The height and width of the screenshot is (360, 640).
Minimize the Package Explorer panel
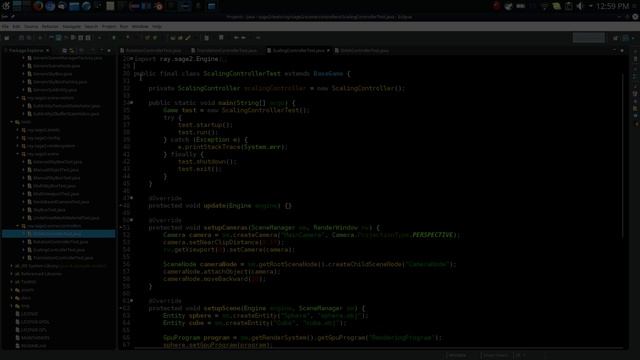click(x=102, y=51)
